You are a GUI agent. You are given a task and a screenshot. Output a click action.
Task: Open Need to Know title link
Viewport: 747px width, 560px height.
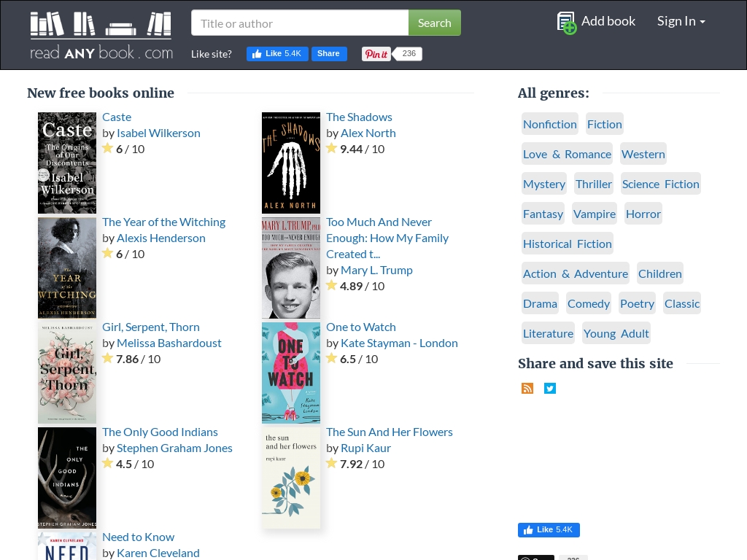tap(138, 537)
